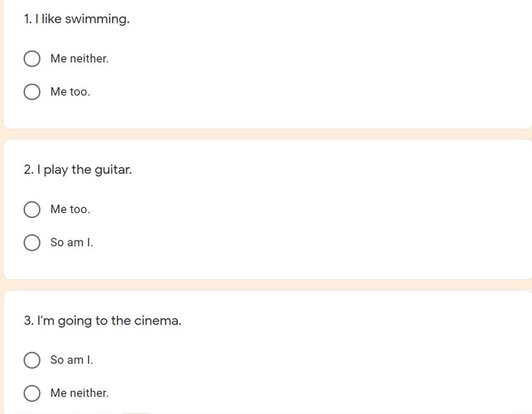Viewport: 532px width, 414px height.
Task: Pick "Me neither." radio button under question 3
Action: click(x=32, y=393)
